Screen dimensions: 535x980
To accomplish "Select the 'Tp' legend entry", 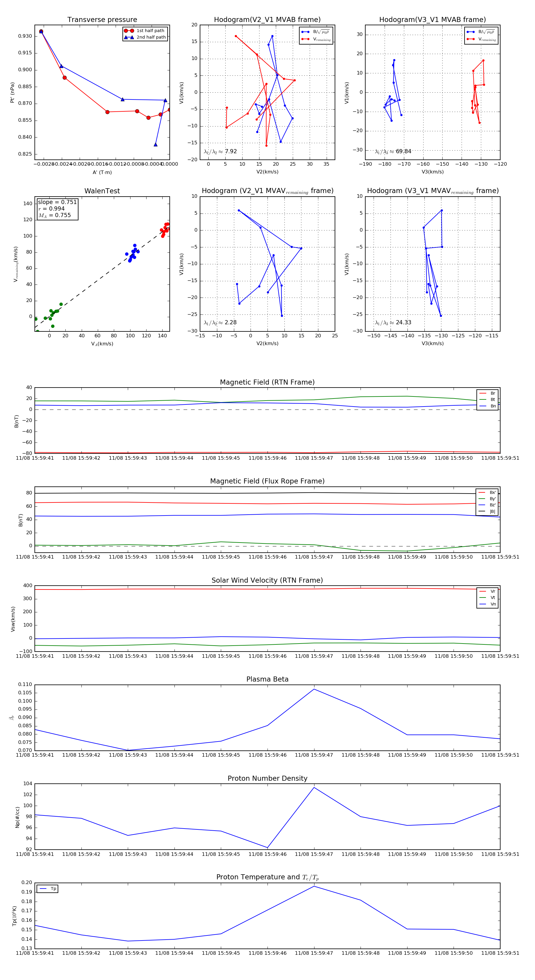I will (48, 889).
